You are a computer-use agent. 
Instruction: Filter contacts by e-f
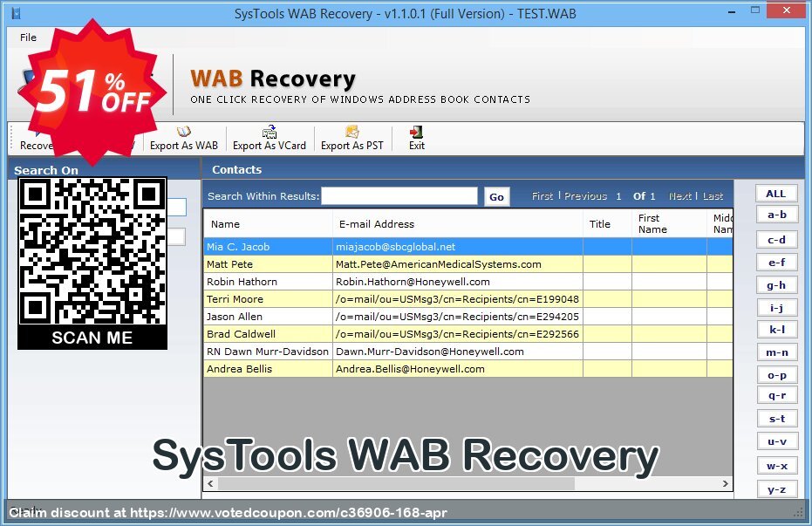coord(777,263)
